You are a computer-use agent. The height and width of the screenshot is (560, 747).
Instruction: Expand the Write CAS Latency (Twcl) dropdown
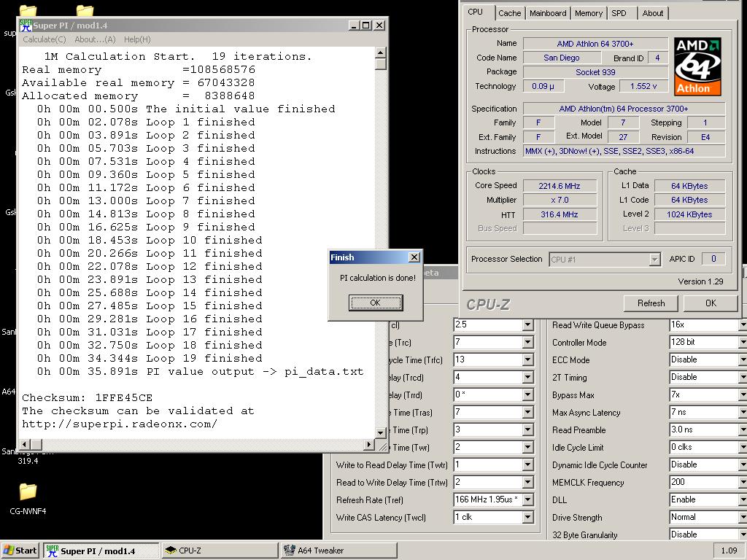pyautogui.click(x=527, y=517)
